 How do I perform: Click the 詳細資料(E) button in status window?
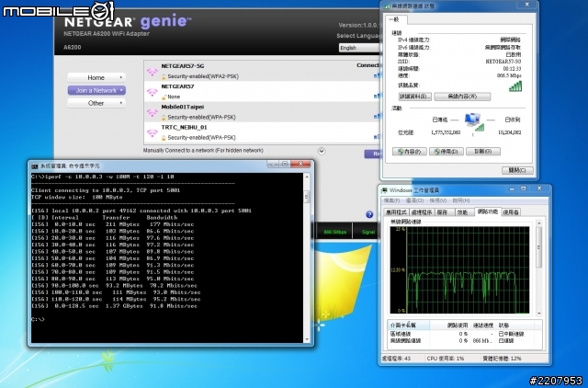tap(414, 97)
